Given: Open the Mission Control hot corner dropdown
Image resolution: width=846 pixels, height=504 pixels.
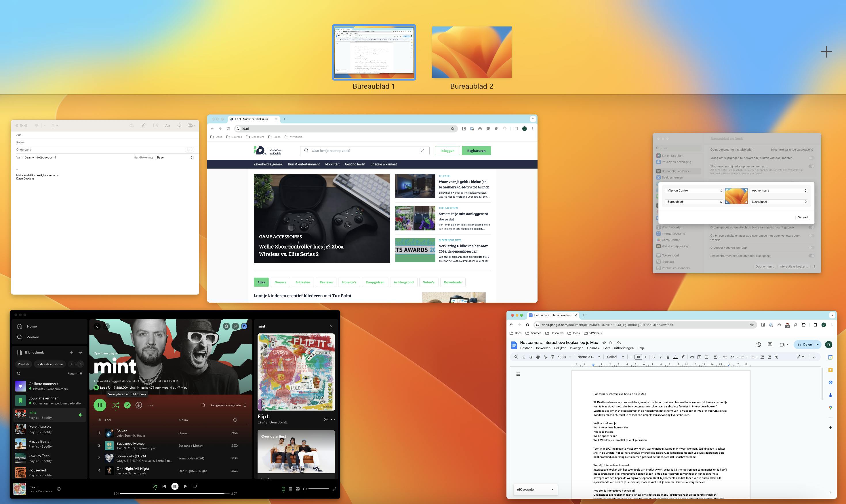Looking at the screenshot, I should tap(694, 190).
